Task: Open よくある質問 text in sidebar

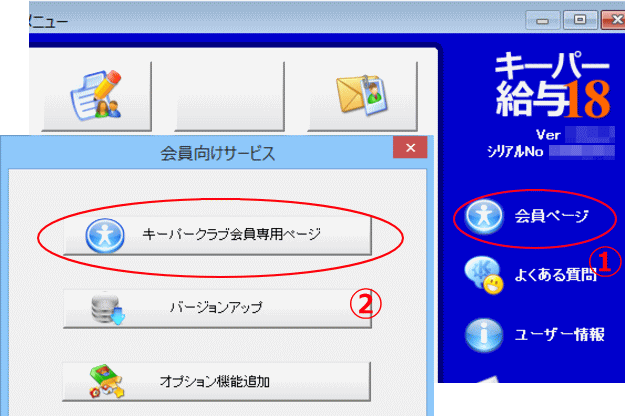Action: point(556,274)
